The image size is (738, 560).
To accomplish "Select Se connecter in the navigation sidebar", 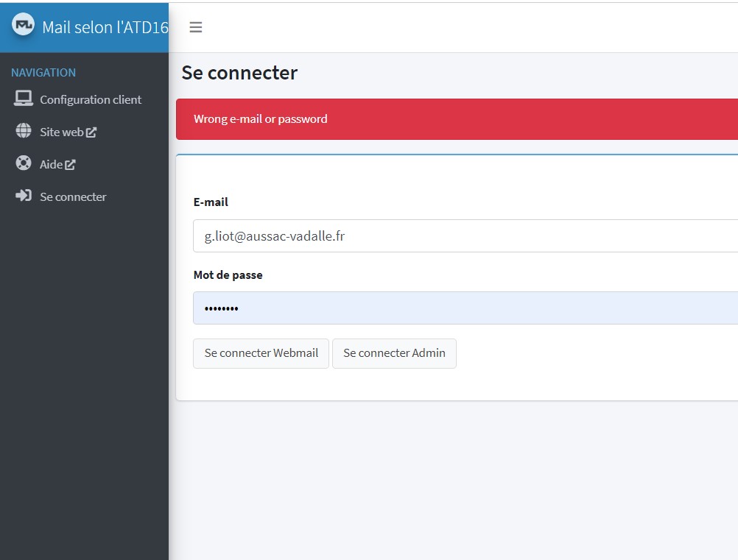I will coord(73,196).
